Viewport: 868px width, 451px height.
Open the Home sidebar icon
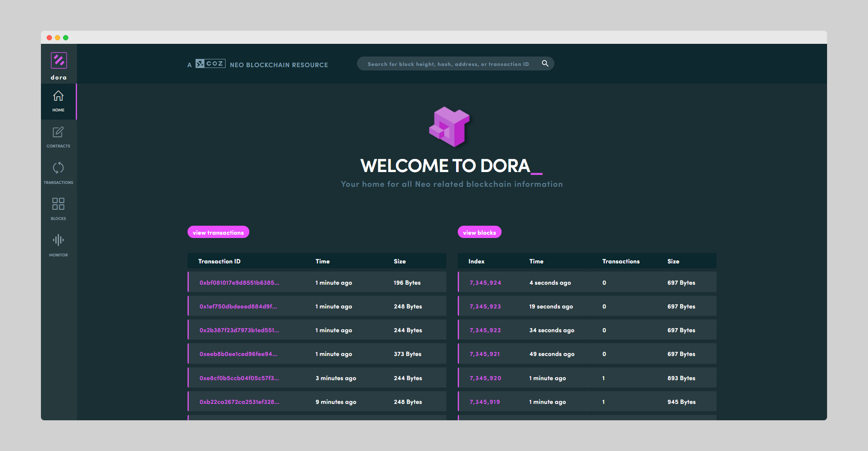pos(58,96)
